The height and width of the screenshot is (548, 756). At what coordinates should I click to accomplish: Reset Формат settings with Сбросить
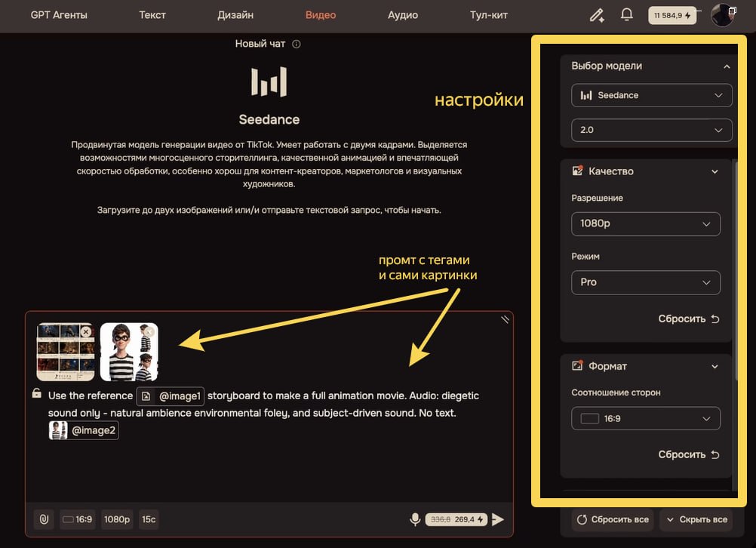689,454
